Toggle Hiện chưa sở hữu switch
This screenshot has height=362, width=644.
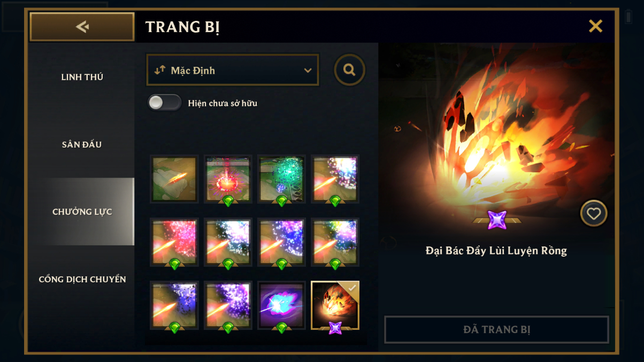165,103
